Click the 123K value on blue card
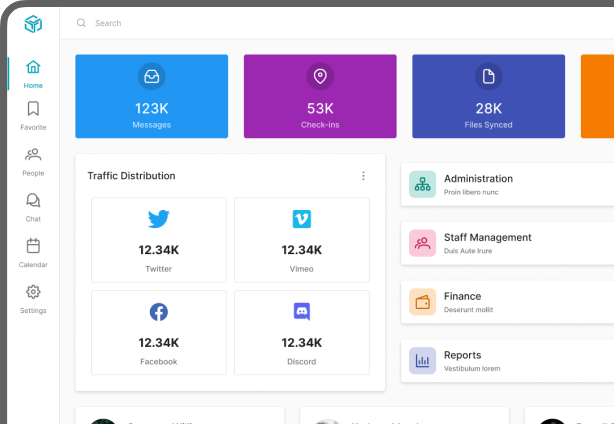This screenshot has height=424, width=614. tap(152, 108)
